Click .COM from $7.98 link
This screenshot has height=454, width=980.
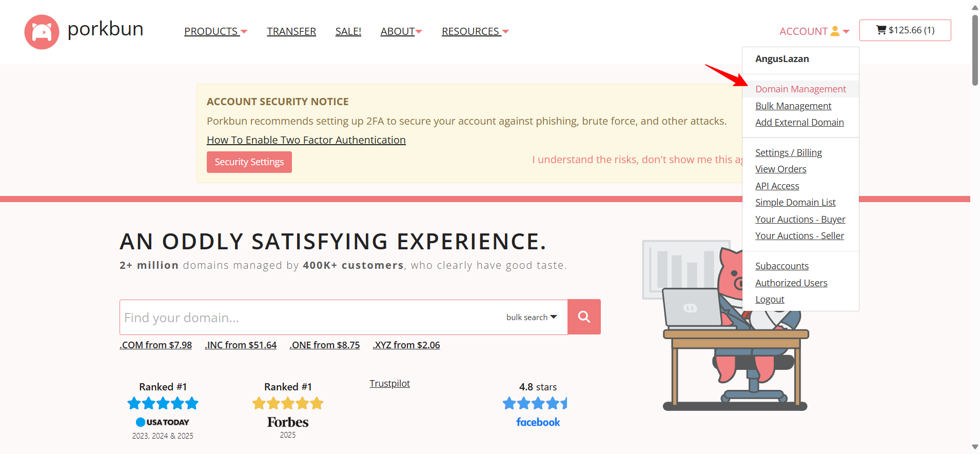(x=155, y=345)
